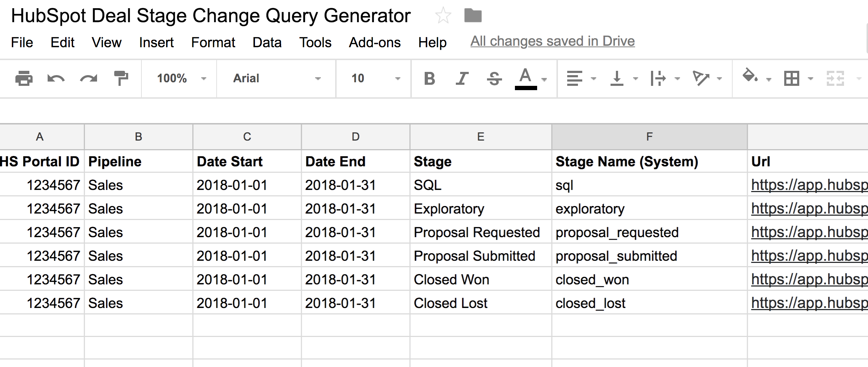Viewport: 868px width, 367px height.
Task: Expand the text color dropdown arrow
Action: [x=544, y=79]
